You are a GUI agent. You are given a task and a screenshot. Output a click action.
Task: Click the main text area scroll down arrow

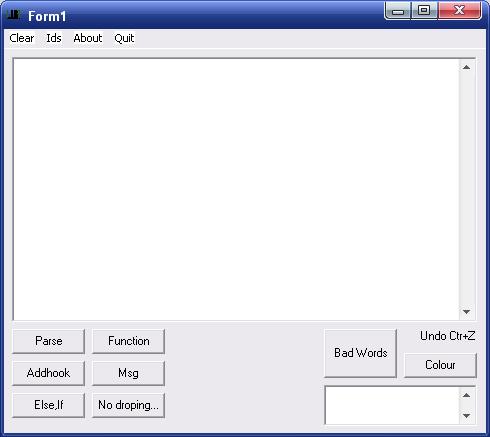coord(467,312)
